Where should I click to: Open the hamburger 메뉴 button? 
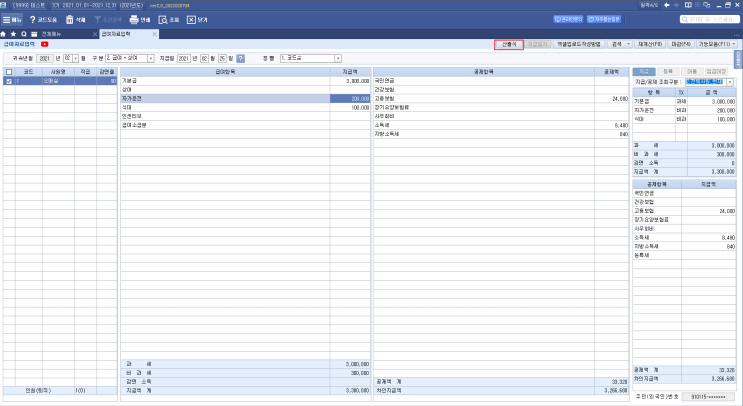pos(12,20)
